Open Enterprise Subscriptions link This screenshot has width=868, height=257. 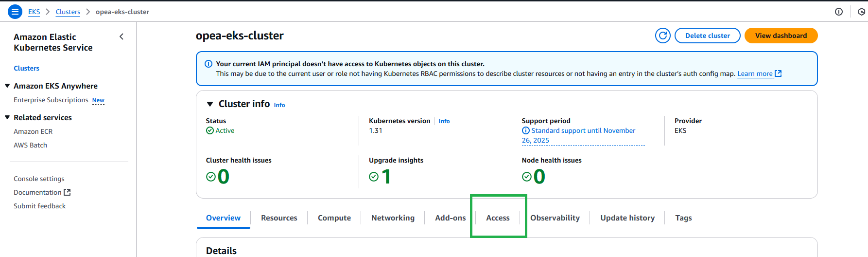click(x=51, y=100)
